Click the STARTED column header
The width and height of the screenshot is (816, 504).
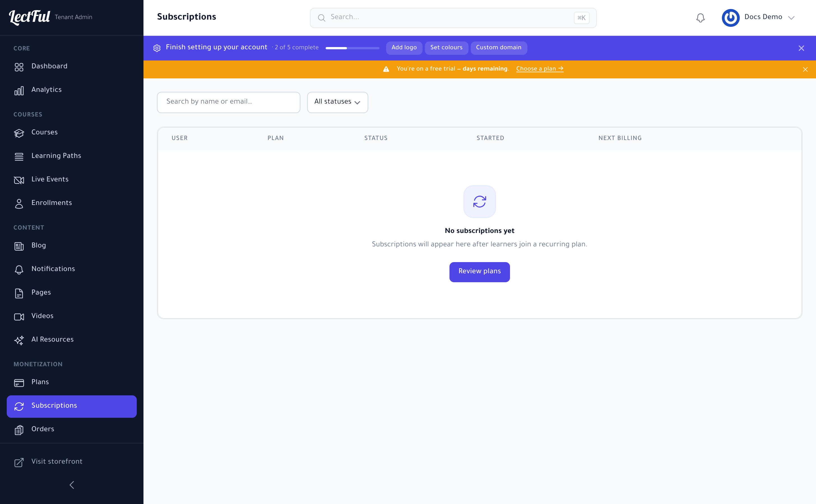(x=490, y=138)
